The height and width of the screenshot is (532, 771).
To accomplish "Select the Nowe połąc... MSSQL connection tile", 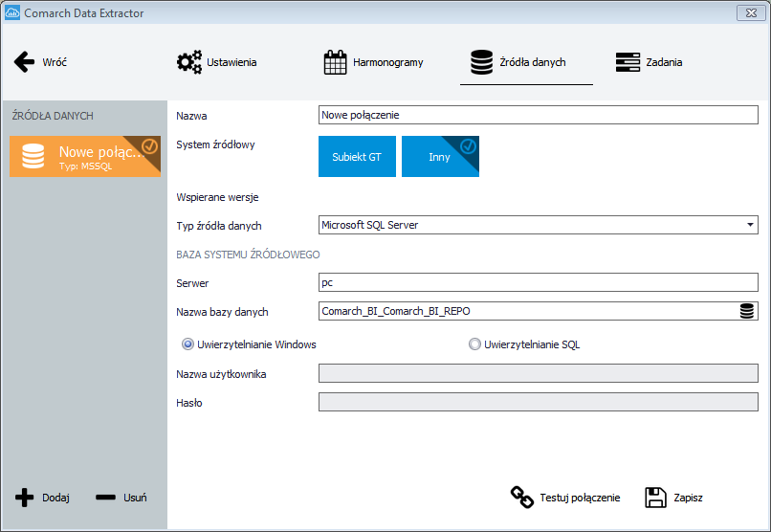I will point(85,156).
